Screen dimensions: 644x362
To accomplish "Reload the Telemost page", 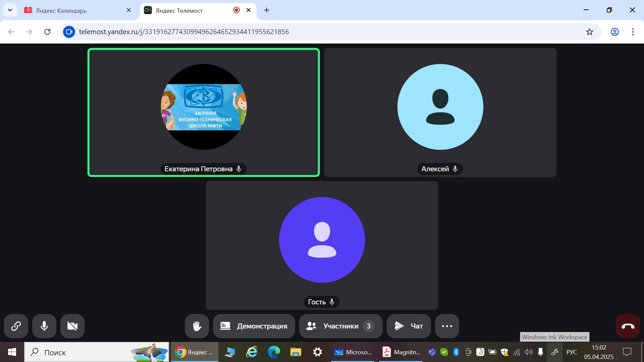I will [47, 32].
